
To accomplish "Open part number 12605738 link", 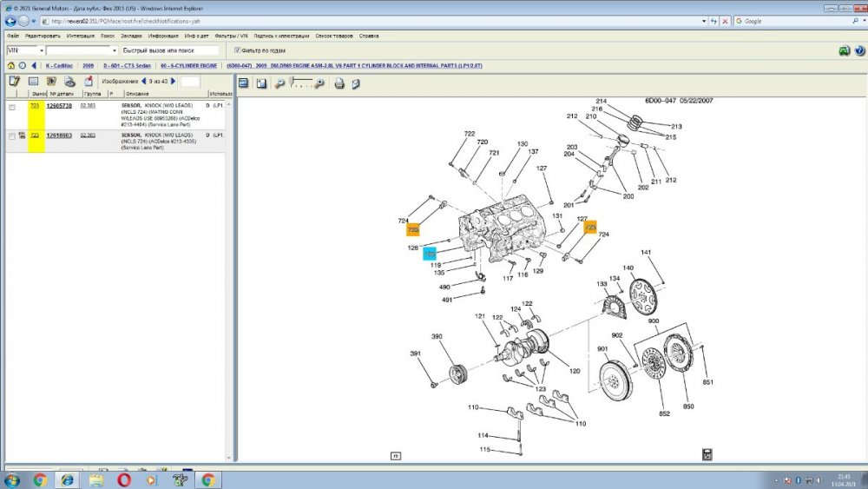I will 59,105.
